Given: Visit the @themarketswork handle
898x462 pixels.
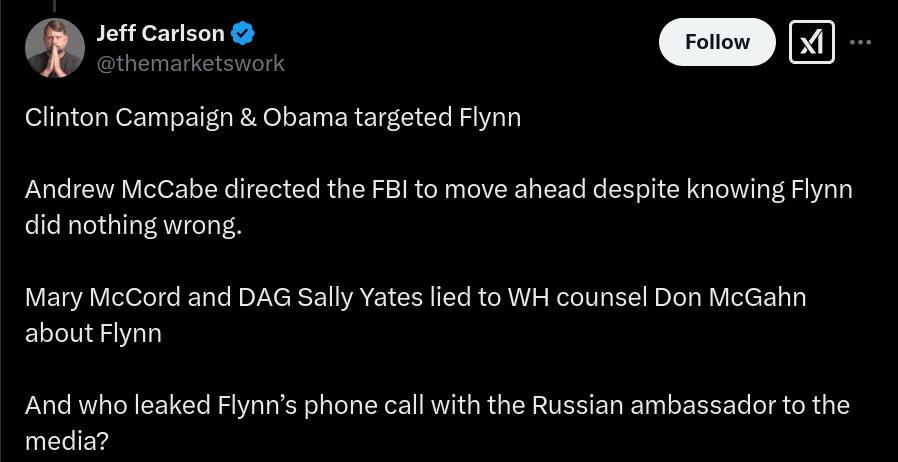Looking at the screenshot, I should tap(190, 63).
